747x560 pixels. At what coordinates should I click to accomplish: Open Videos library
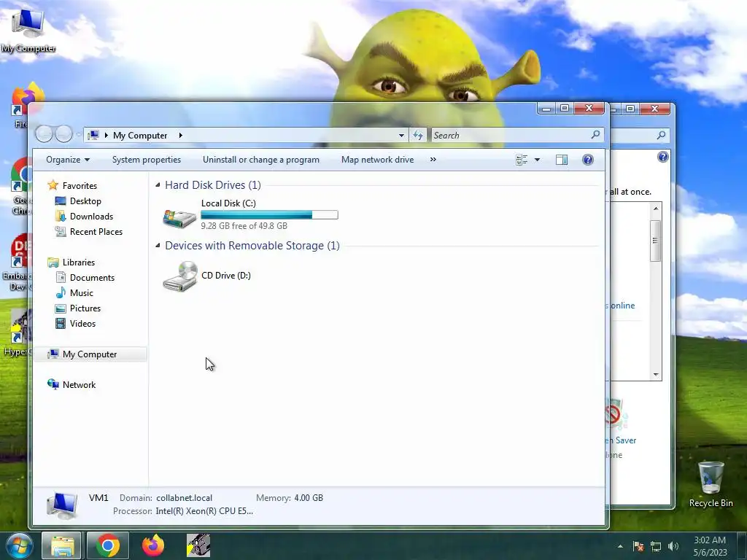[83, 323]
